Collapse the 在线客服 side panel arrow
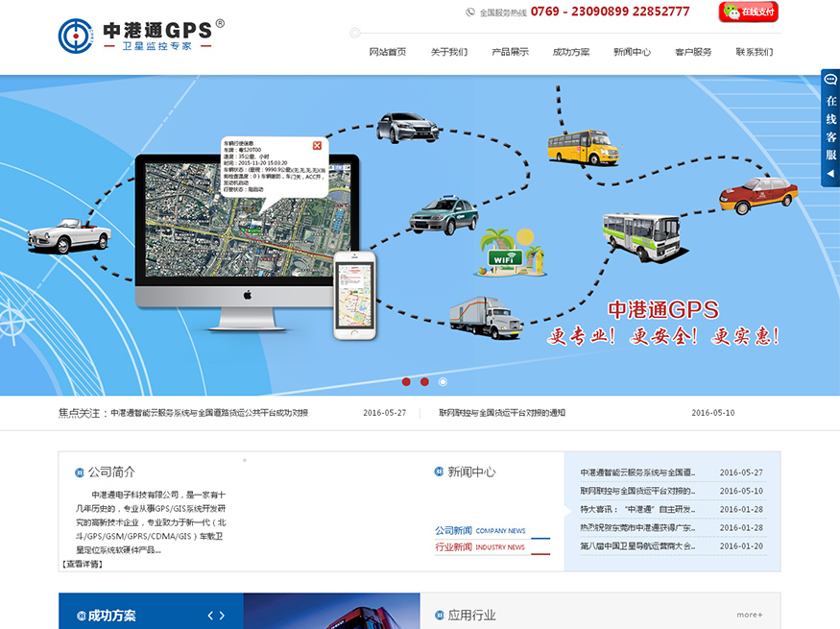Viewport: 840px width, 629px height. (x=830, y=174)
